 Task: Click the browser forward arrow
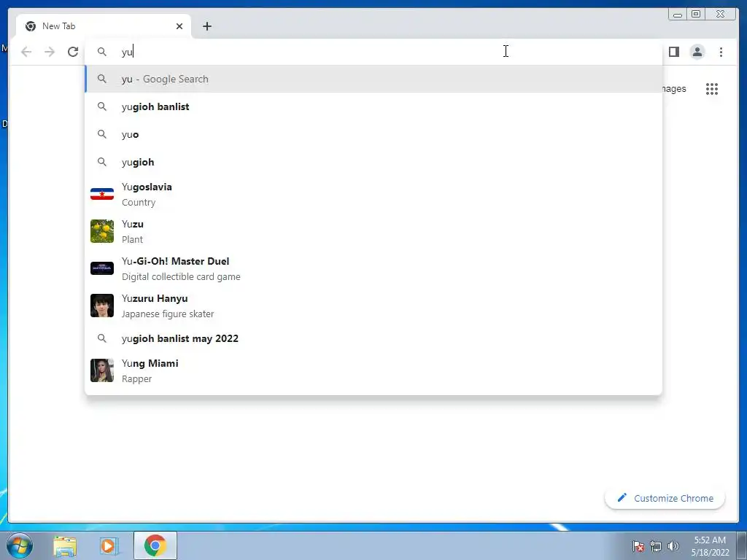coord(50,52)
